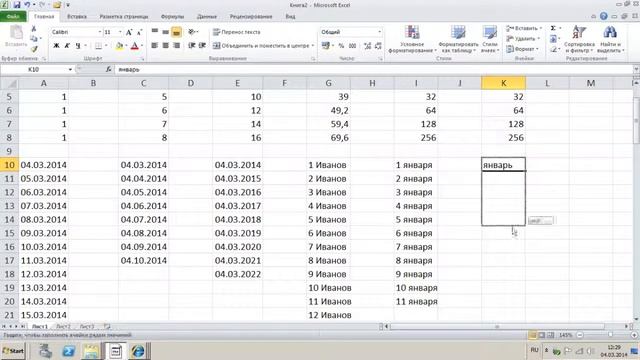Save the workbook from the quick access toolbar

17,5
